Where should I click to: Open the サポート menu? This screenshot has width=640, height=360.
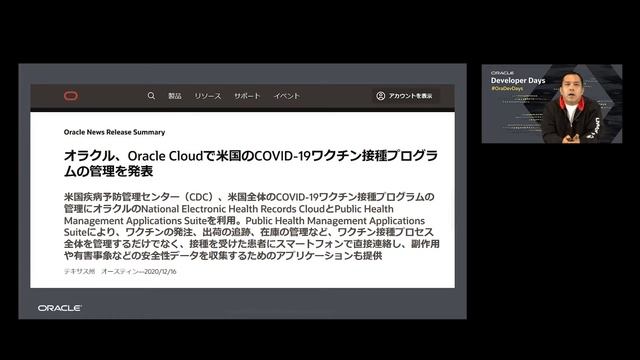click(x=247, y=96)
